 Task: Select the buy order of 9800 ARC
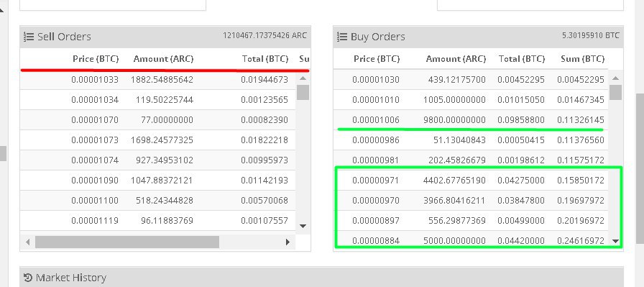[x=471, y=120]
